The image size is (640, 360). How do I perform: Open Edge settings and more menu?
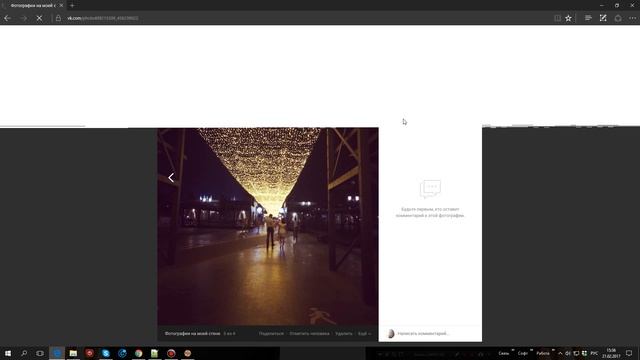point(632,18)
